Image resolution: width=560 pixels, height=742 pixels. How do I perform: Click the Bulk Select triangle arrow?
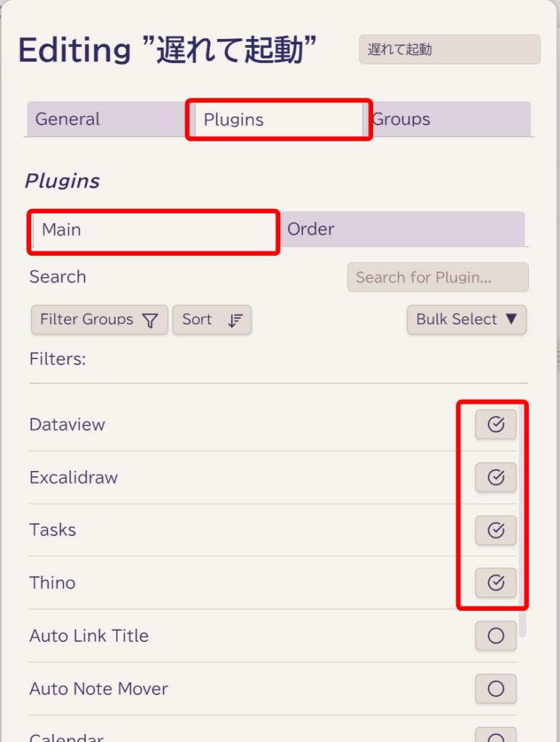point(511,319)
